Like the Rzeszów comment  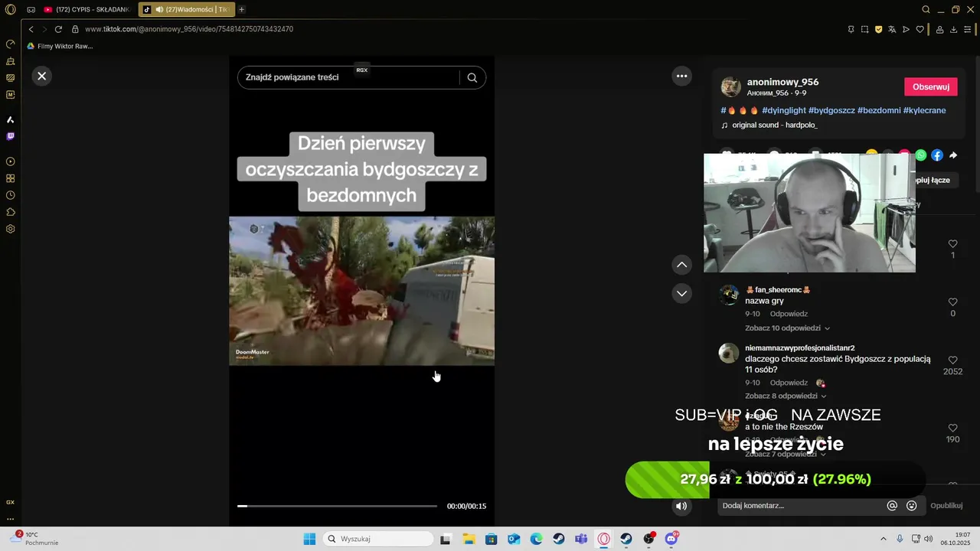coord(952,428)
